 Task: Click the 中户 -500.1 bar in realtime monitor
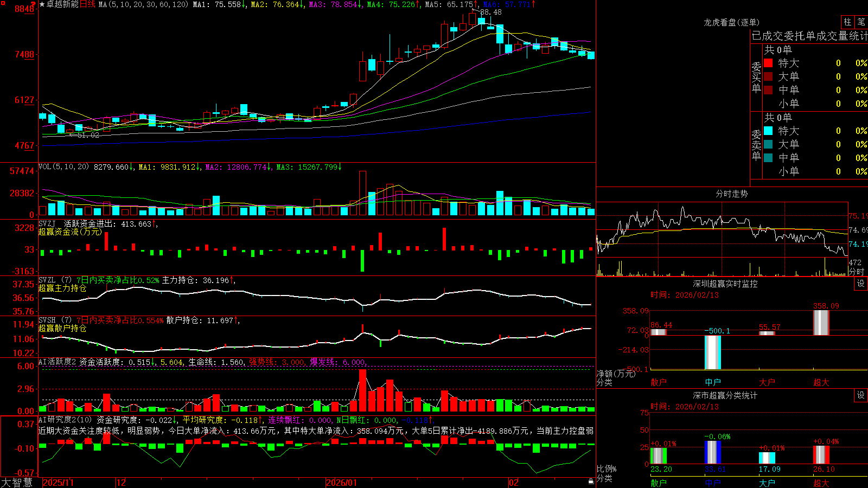pyautogui.click(x=713, y=352)
